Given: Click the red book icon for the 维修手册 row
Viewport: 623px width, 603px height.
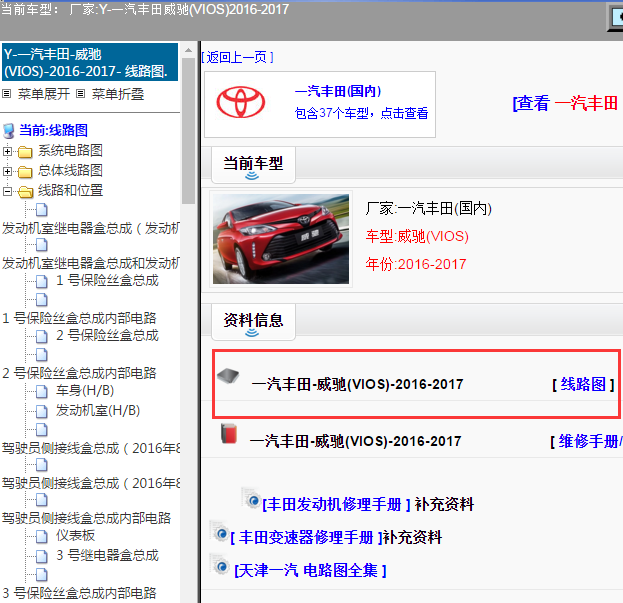Looking at the screenshot, I should 229,433.
